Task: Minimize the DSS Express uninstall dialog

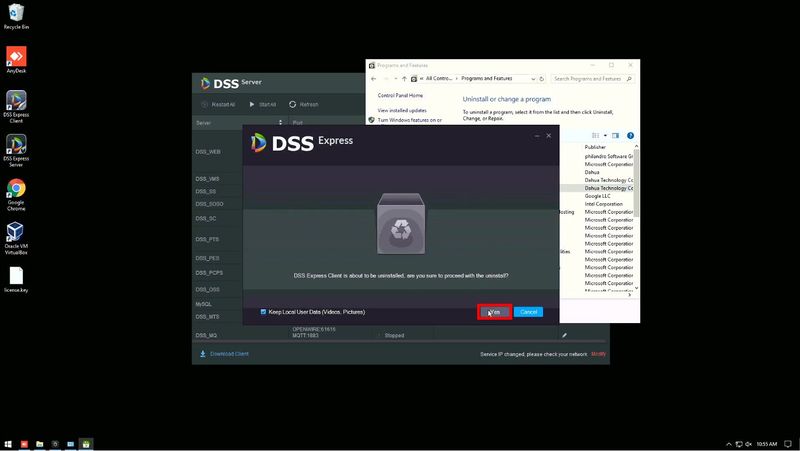Action: [537, 136]
